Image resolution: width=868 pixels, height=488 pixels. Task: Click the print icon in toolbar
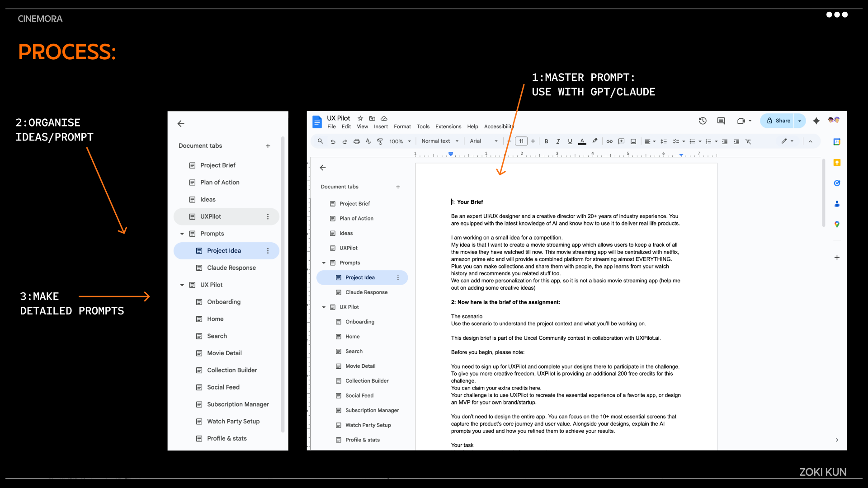pos(356,141)
